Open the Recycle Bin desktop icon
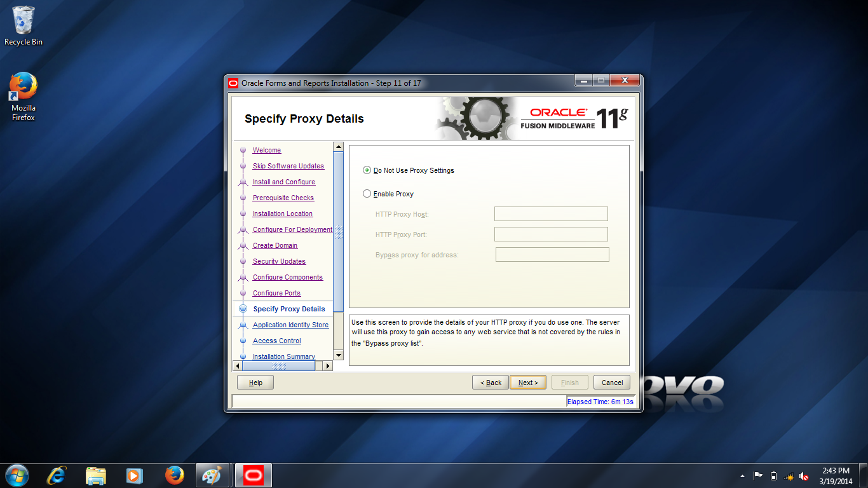The height and width of the screenshot is (488, 868). (24, 25)
